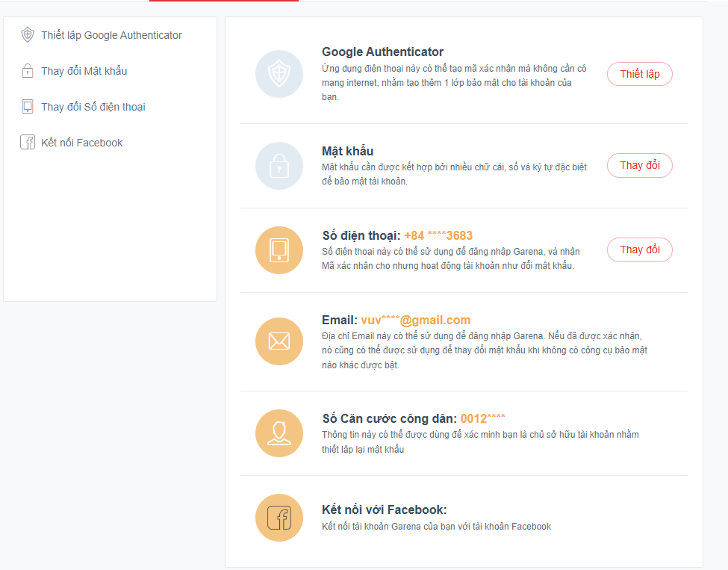
Task: Click the masked phone number +84 ****3683
Action: coord(438,235)
